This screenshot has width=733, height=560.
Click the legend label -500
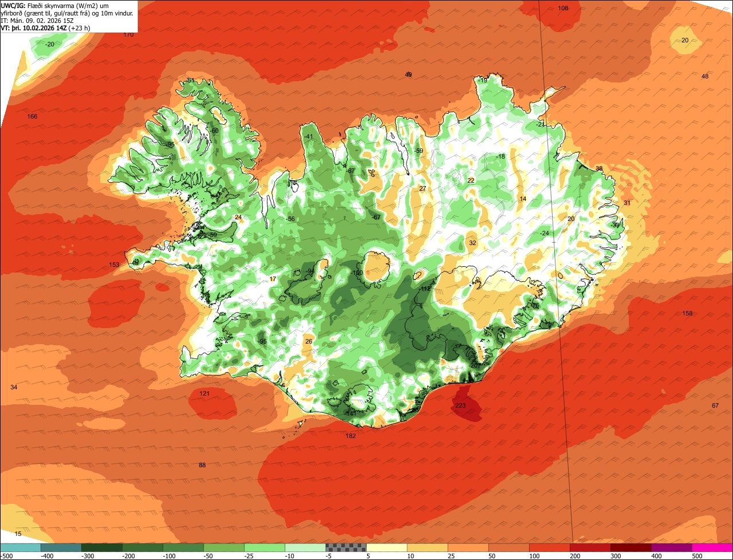pos(7,556)
